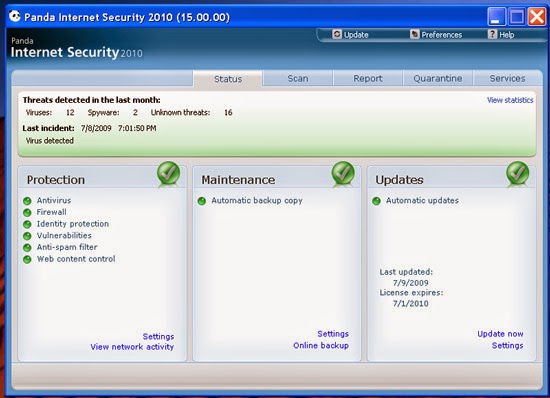This screenshot has height=398, width=550.
Task: Click the Maintenance panel heading
Action: 238,180
